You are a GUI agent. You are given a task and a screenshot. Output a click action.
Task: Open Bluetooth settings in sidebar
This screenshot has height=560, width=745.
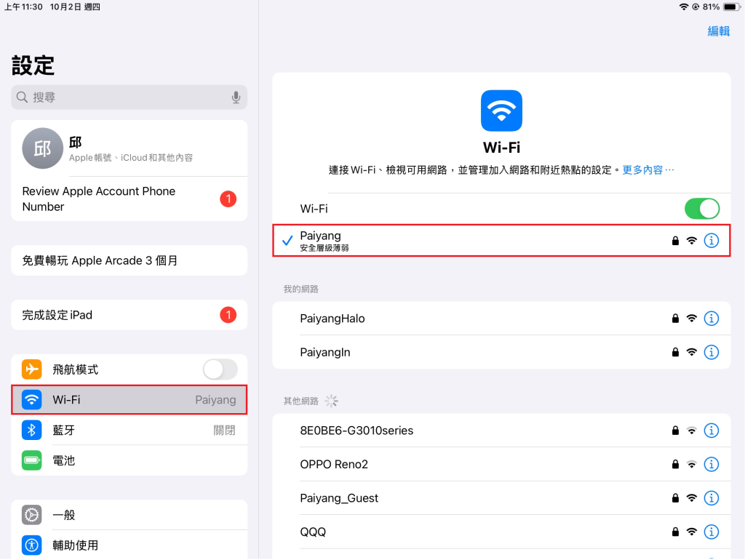(x=129, y=430)
